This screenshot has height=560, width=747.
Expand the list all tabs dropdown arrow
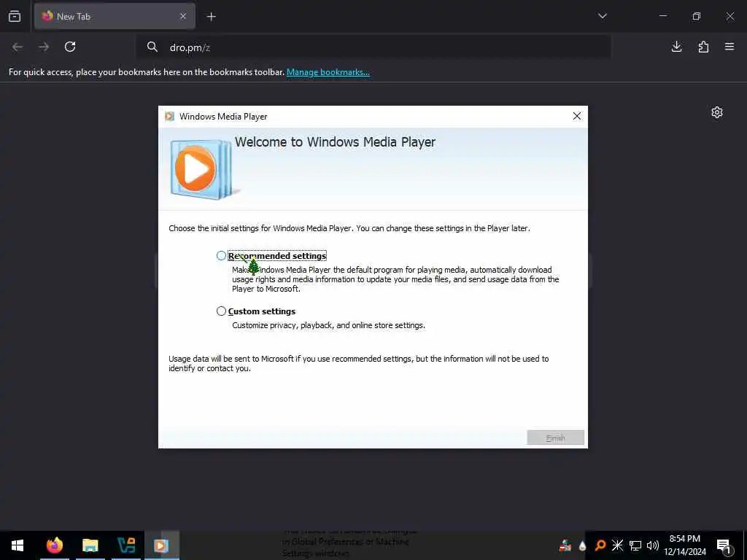point(602,16)
